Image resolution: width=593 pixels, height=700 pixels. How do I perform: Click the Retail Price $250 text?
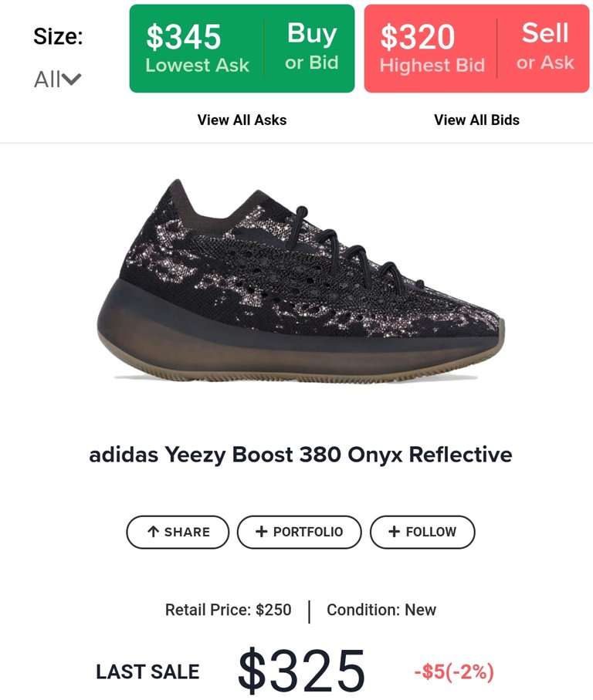[x=229, y=610]
